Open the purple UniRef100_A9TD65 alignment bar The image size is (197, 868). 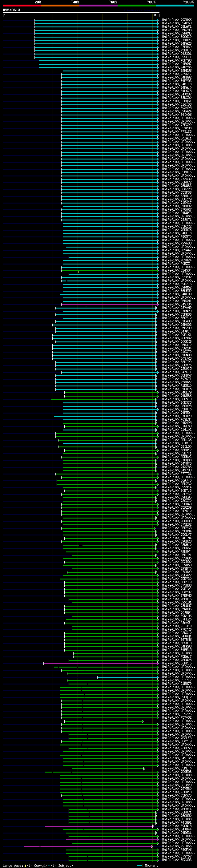pyautogui.click(x=88, y=846)
